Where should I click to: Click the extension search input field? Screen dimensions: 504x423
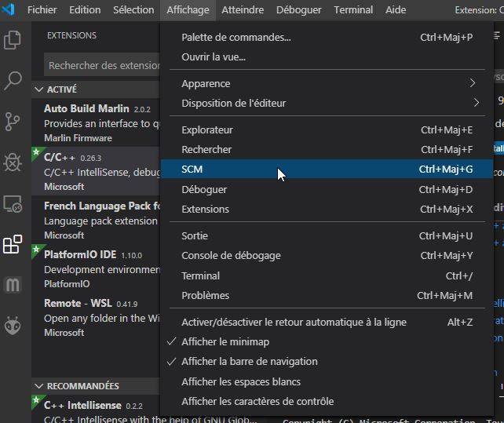point(102,66)
